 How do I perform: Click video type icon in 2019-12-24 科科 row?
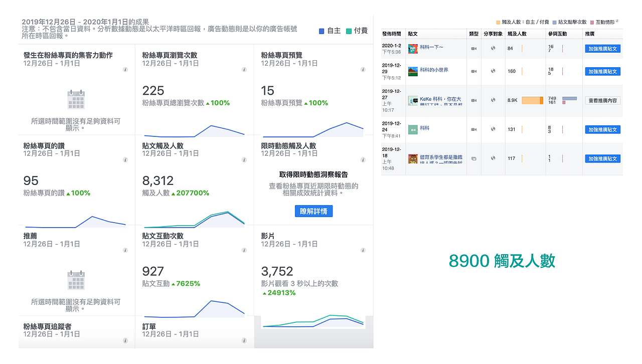coord(473,129)
